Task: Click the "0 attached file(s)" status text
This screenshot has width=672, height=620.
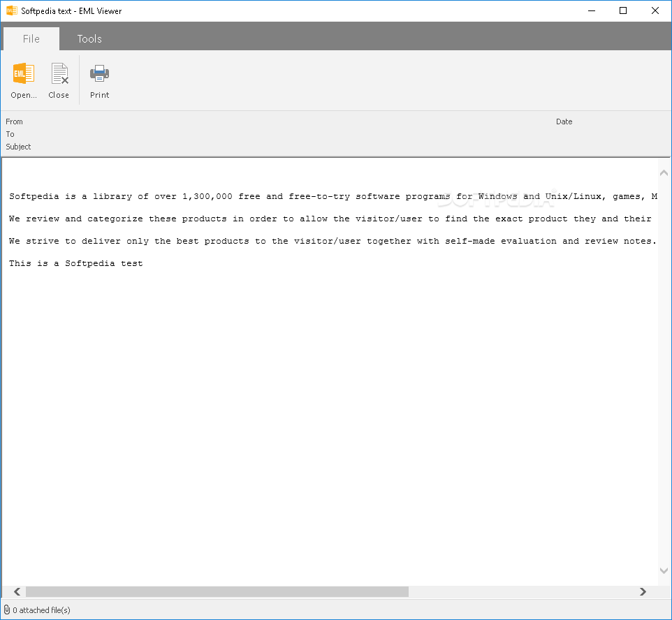Action: pos(42,610)
